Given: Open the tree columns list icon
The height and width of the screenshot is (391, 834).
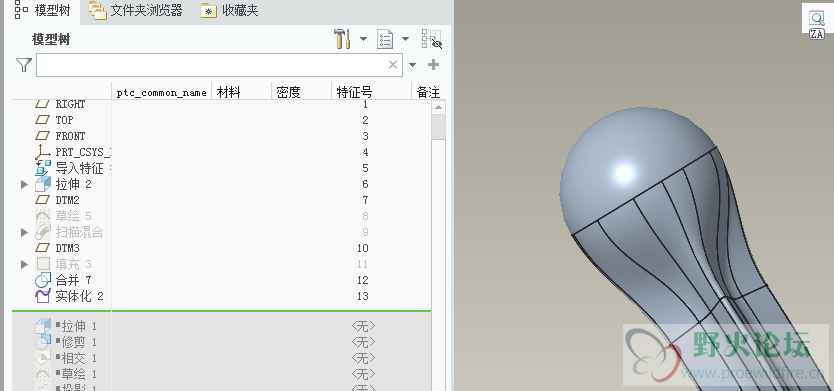Looking at the screenshot, I should [x=385, y=39].
